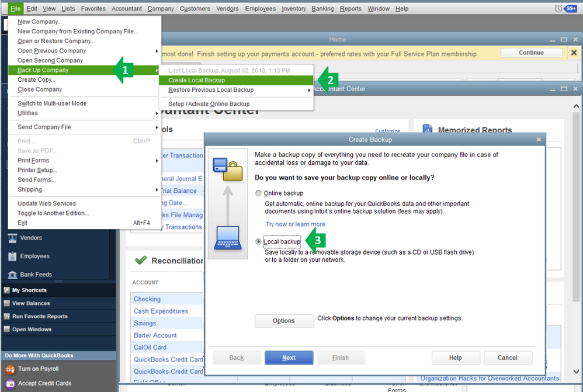
Task: Click the Run Favorite Reports icon
Action: tap(6, 316)
